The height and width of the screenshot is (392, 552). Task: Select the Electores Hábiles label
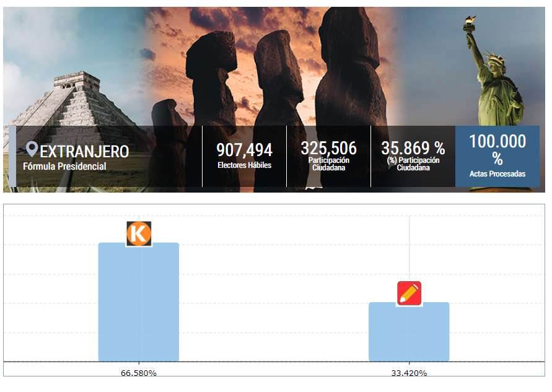pyautogui.click(x=244, y=165)
